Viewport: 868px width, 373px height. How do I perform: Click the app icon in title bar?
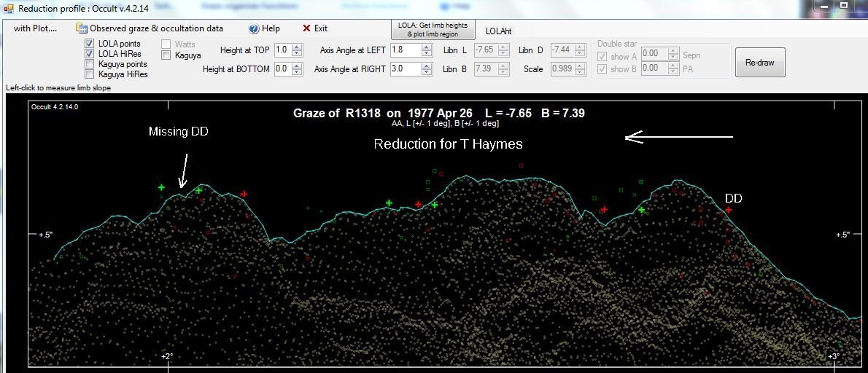9,9
